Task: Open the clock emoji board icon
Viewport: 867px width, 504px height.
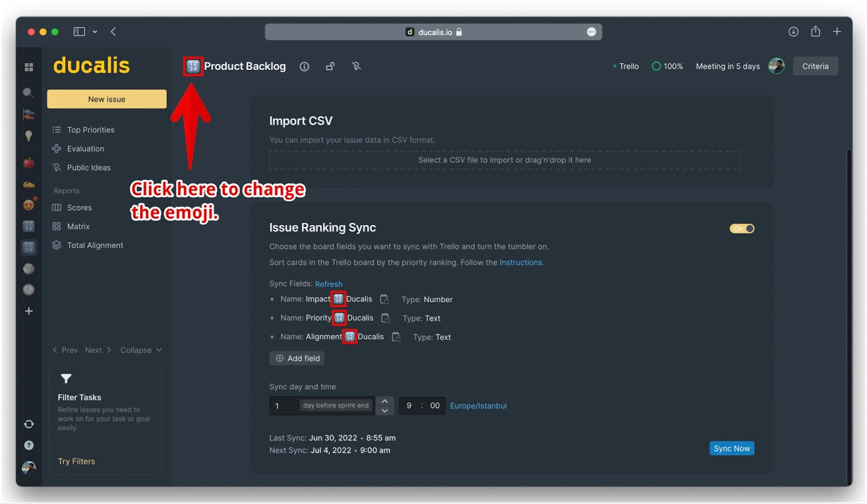Action: click(x=29, y=290)
